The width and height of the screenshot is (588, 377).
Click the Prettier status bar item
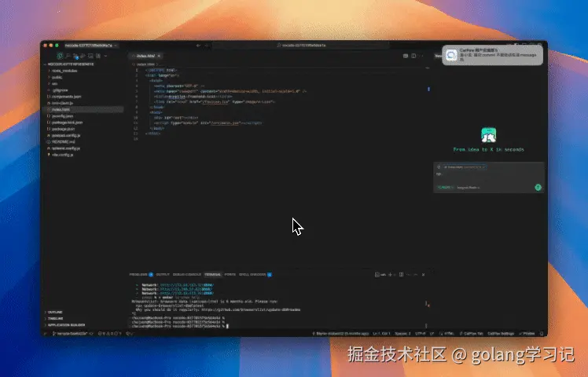click(527, 334)
